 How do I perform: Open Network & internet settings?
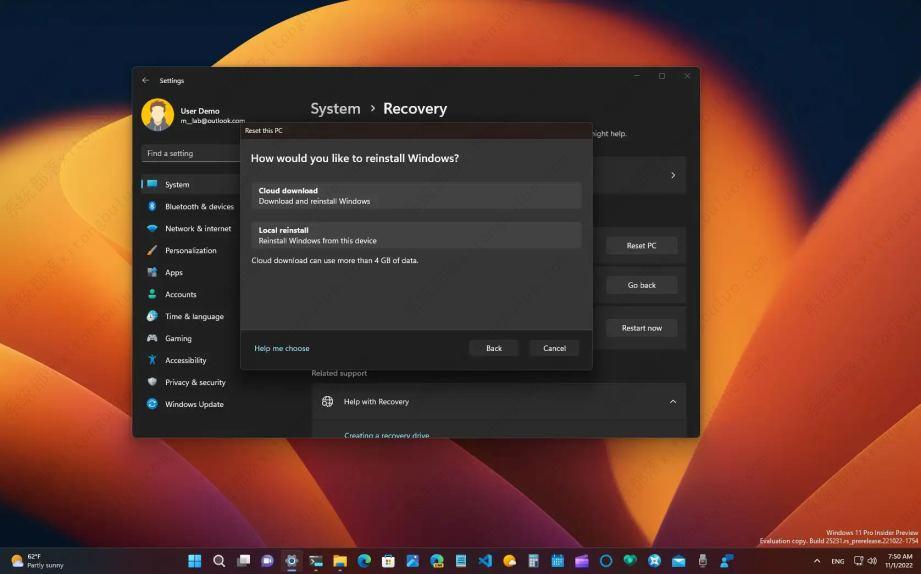click(x=197, y=229)
